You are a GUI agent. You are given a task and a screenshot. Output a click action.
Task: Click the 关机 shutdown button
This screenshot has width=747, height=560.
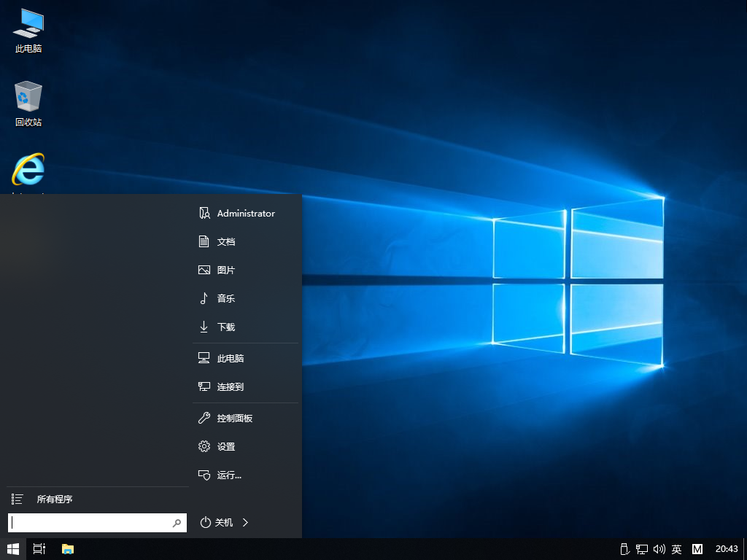tap(217, 522)
